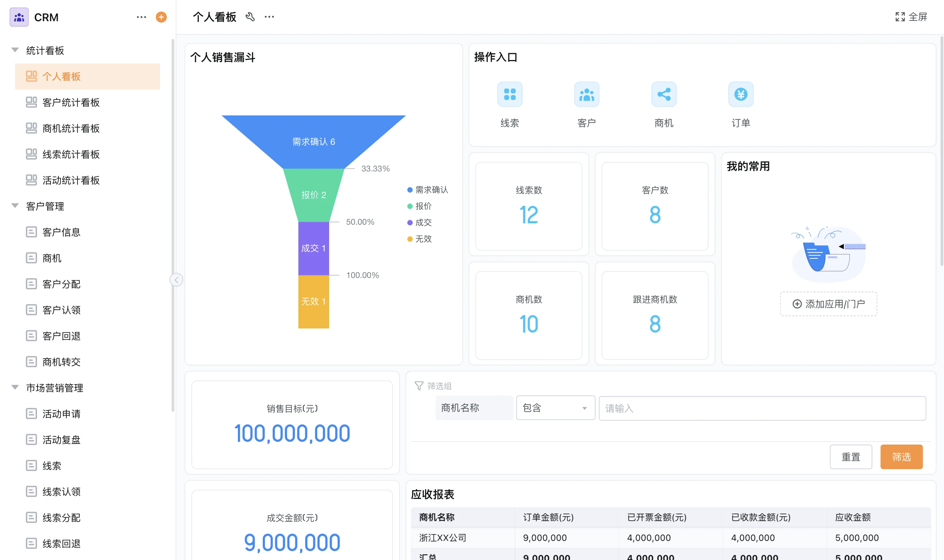Open the 线索 entry icon

[x=509, y=94]
